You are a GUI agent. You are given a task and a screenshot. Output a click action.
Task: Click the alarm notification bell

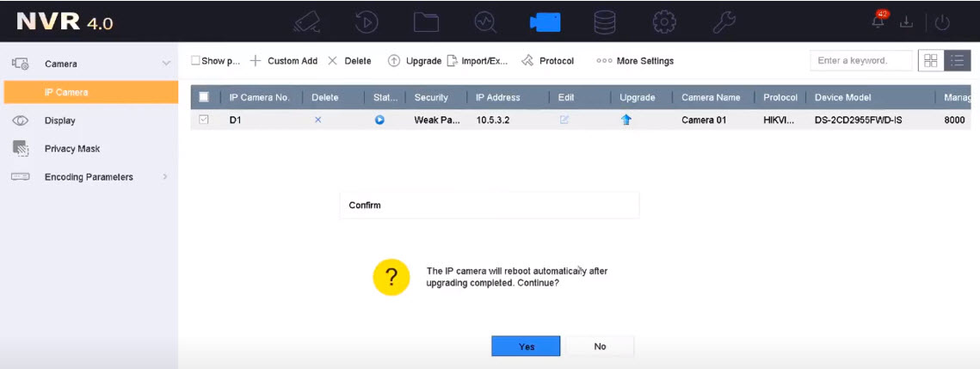point(880,22)
